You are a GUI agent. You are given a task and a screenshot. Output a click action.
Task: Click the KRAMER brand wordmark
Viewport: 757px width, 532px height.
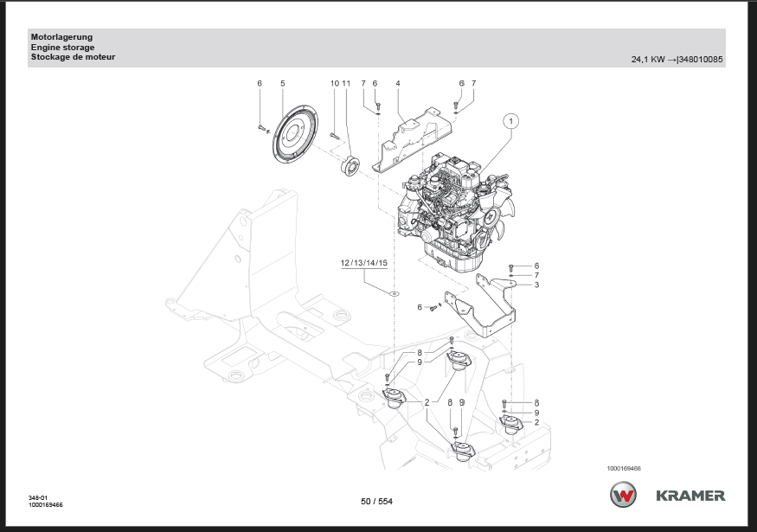(x=690, y=496)
